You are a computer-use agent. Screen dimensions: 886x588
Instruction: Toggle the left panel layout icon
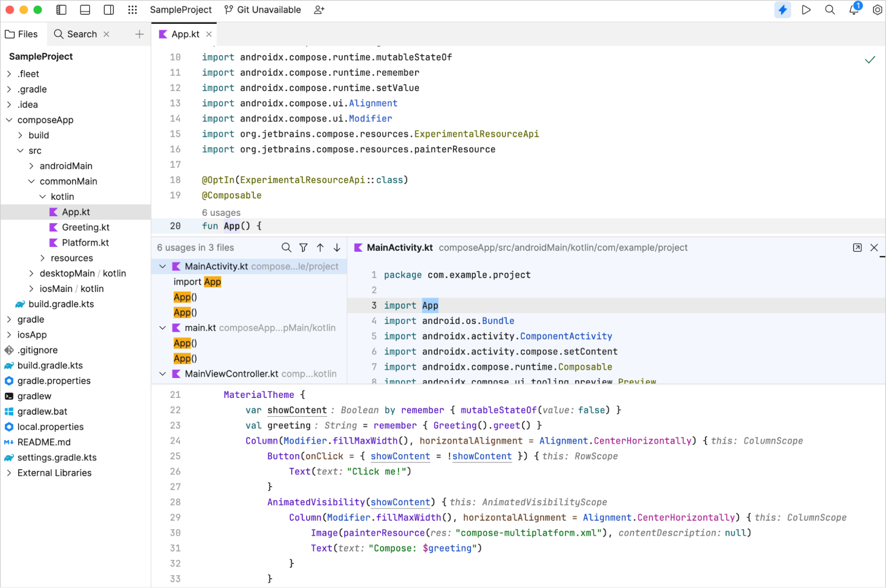pos(62,10)
